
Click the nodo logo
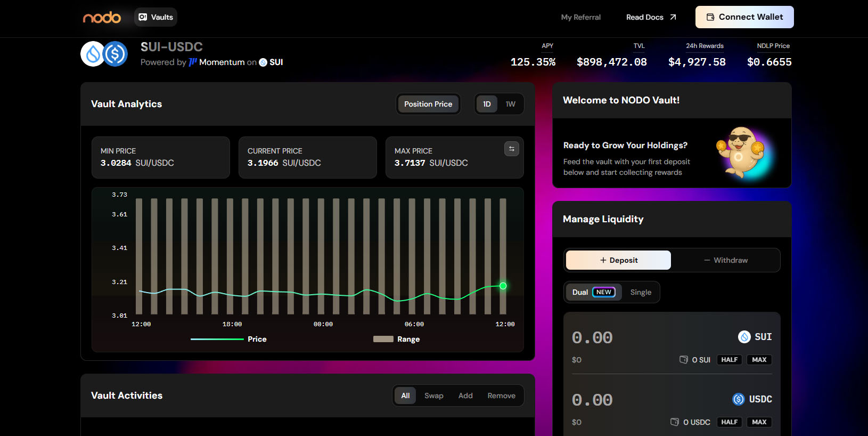coord(102,18)
